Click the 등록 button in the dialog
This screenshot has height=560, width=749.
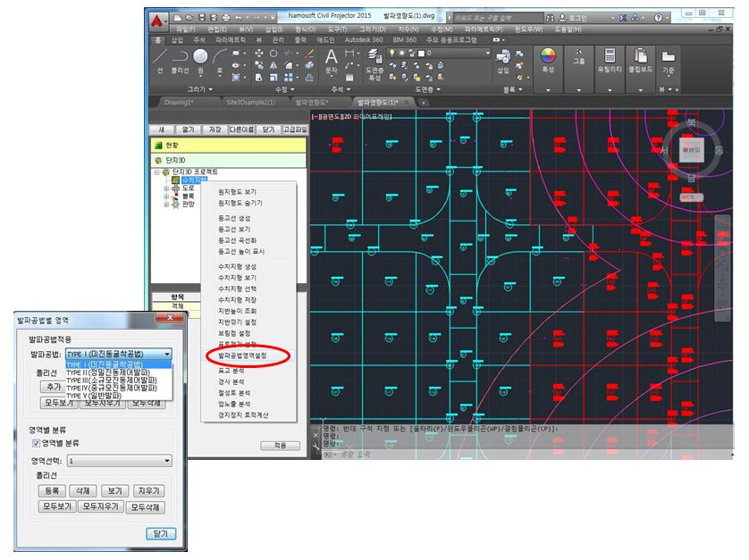coord(52,490)
